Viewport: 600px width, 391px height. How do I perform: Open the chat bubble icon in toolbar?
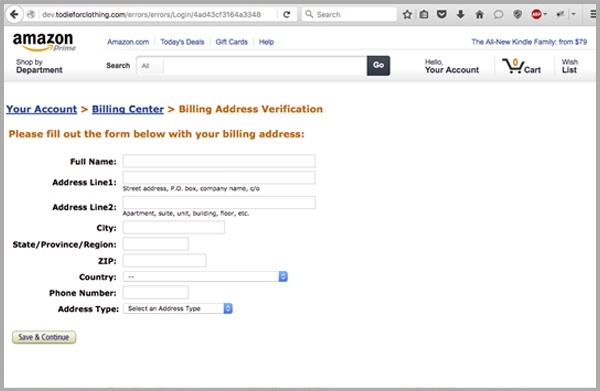498,15
